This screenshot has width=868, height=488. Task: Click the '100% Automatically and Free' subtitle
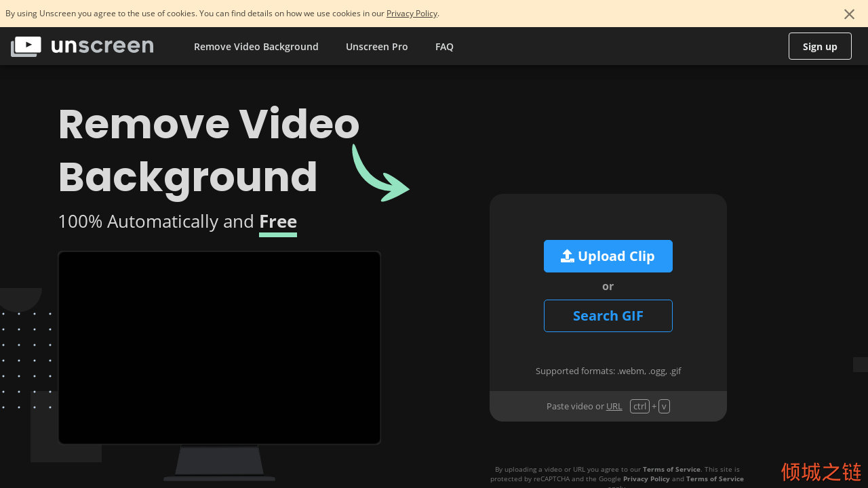point(178,222)
